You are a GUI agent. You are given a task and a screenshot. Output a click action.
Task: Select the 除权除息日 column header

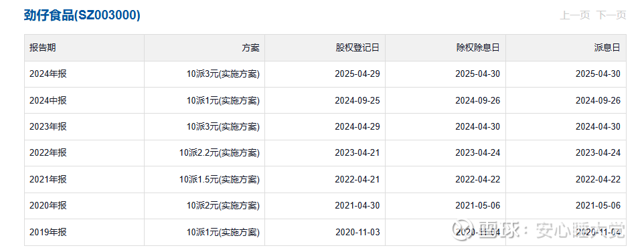coord(478,47)
